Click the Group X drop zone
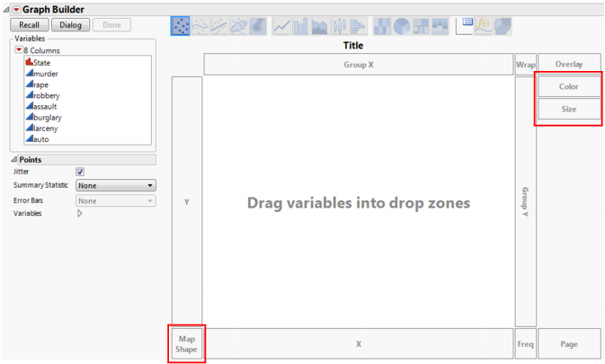 click(x=359, y=65)
